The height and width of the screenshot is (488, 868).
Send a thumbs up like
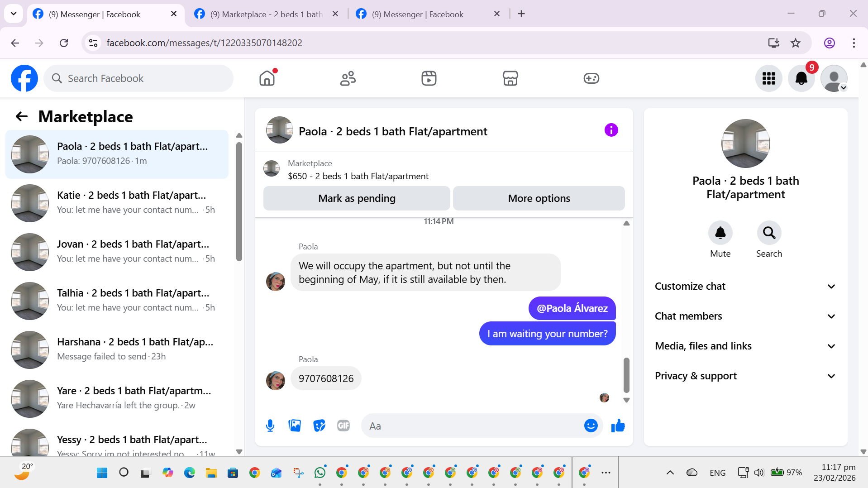(618, 426)
